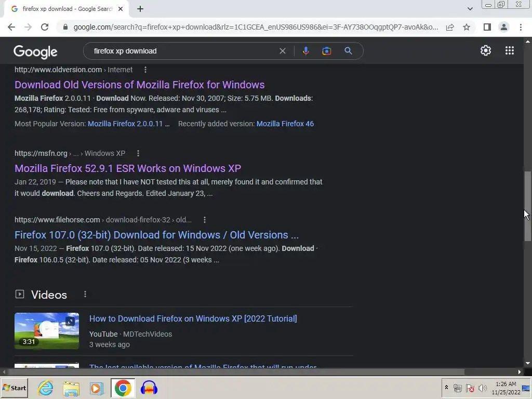Click the Action Center flag tray icon
The height and width of the screenshot is (399, 532).
coord(470,388)
